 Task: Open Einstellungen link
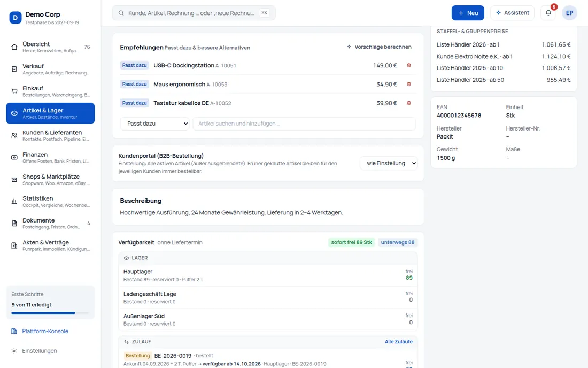point(40,351)
